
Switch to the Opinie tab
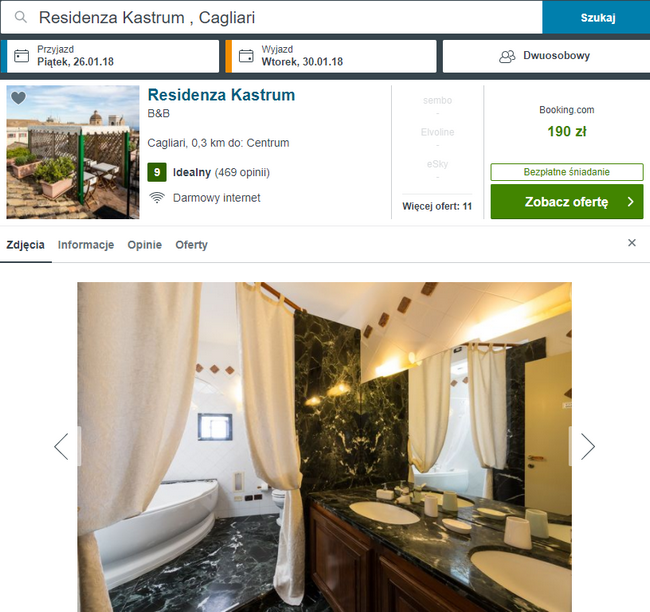click(x=145, y=245)
